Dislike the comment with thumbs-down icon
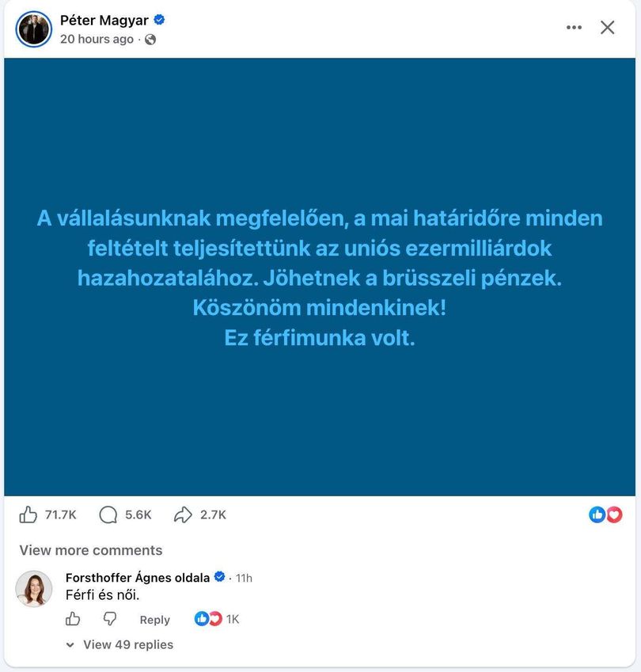This screenshot has width=641, height=672. [110, 619]
